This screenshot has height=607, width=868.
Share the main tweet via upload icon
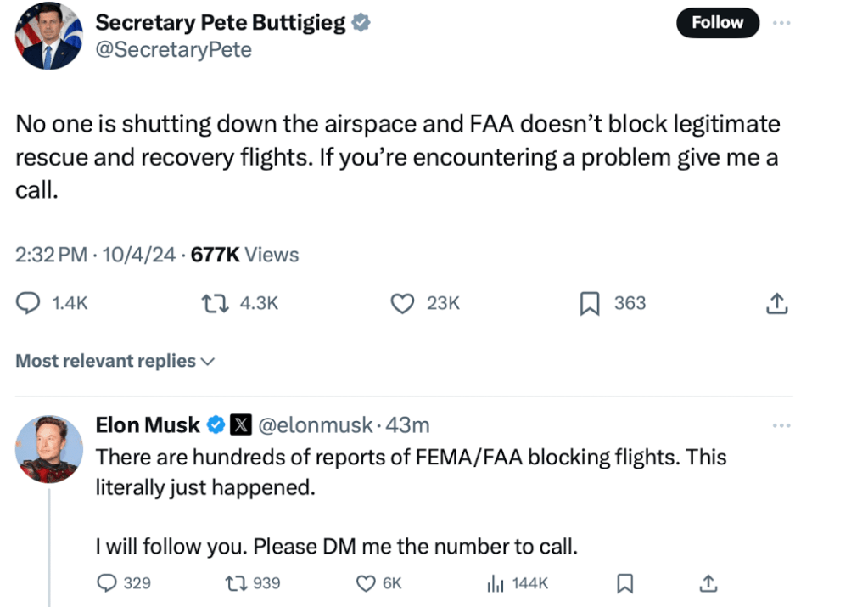click(x=776, y=303)
